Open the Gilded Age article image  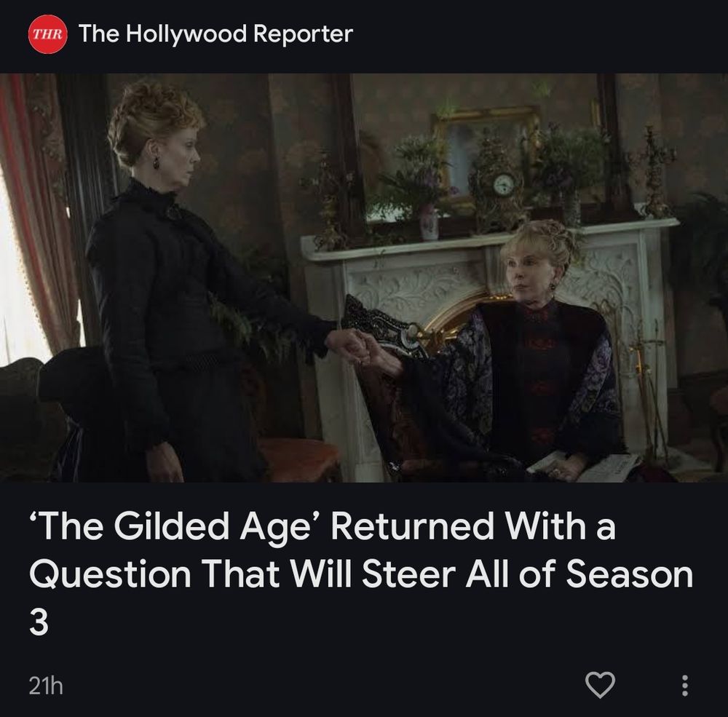click(x=364, y=277)
